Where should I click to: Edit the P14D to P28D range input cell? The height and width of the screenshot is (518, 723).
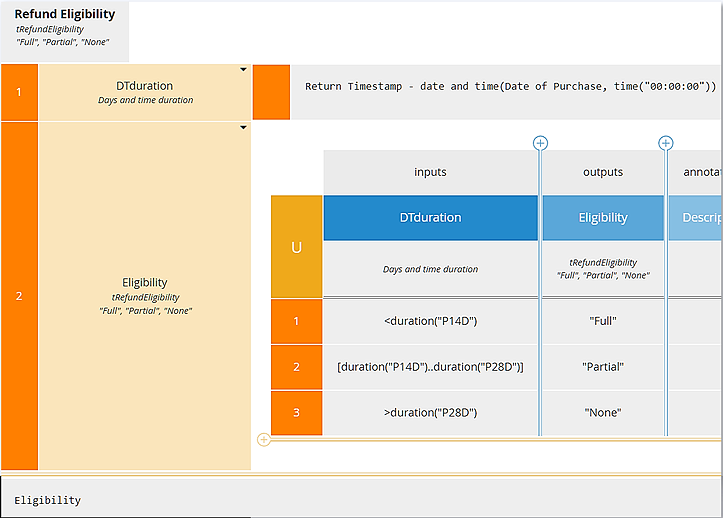coord(430,367)
